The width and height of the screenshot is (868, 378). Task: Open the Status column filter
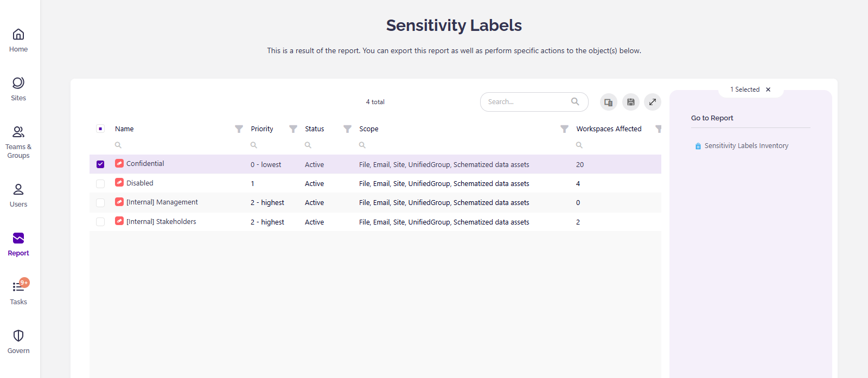[x=348, y=129]
